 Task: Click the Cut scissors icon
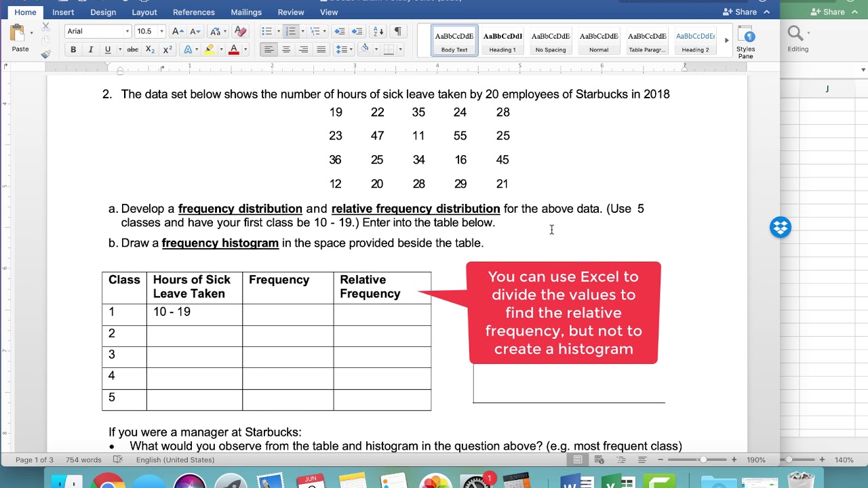point(45,26)
